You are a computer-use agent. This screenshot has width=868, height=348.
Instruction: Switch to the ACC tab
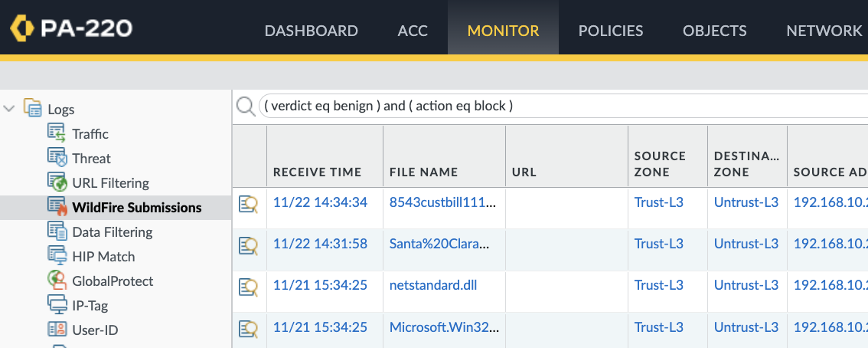pyautogui.click(x=413, y=31)
